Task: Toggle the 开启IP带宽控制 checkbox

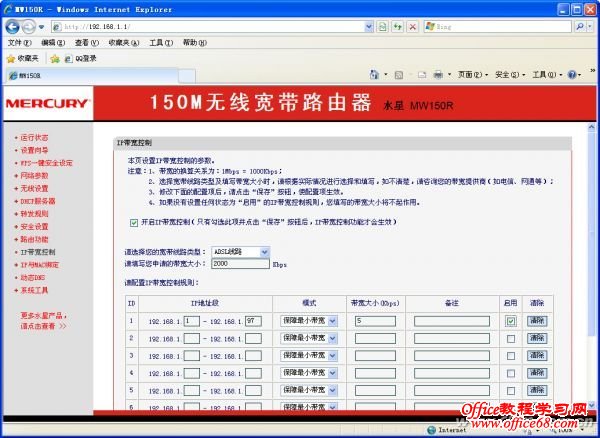Action: click(x=134, y=223)
